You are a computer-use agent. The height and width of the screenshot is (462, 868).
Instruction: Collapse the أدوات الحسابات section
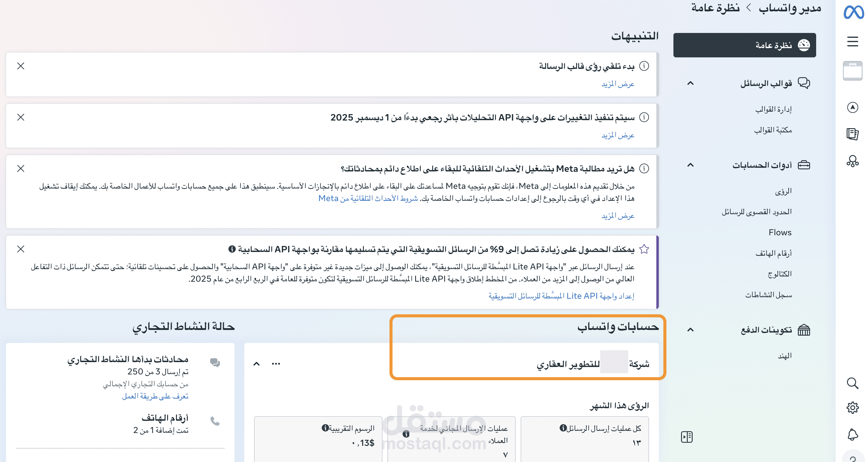[690, 165]
